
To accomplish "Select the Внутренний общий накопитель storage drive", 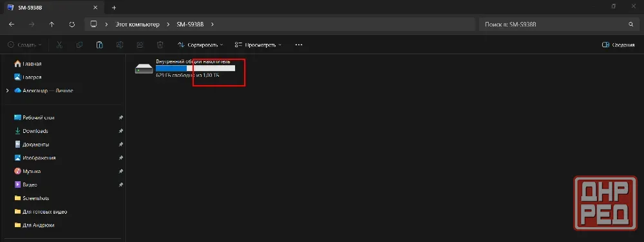I will tap(185, 68).
